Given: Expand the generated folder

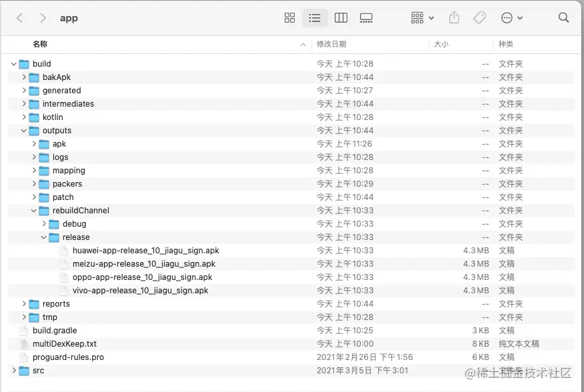Looking at the screenshot, I should (24, 91).
